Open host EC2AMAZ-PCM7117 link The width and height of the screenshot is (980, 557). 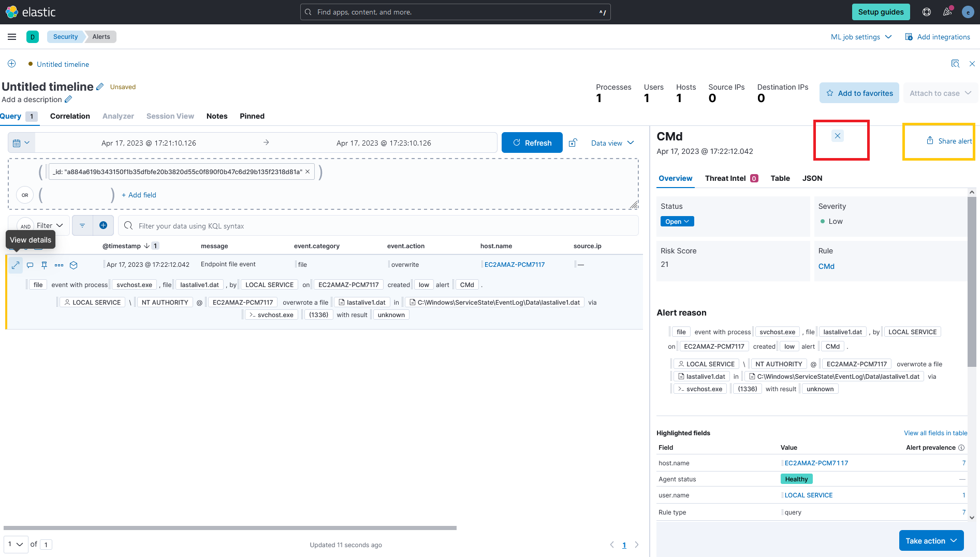pyautogui.click(x=514, y=264)
